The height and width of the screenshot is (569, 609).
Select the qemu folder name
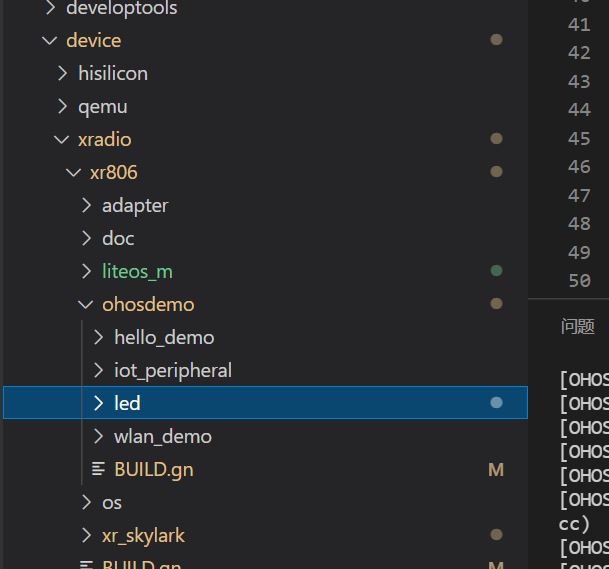point(103,107)
